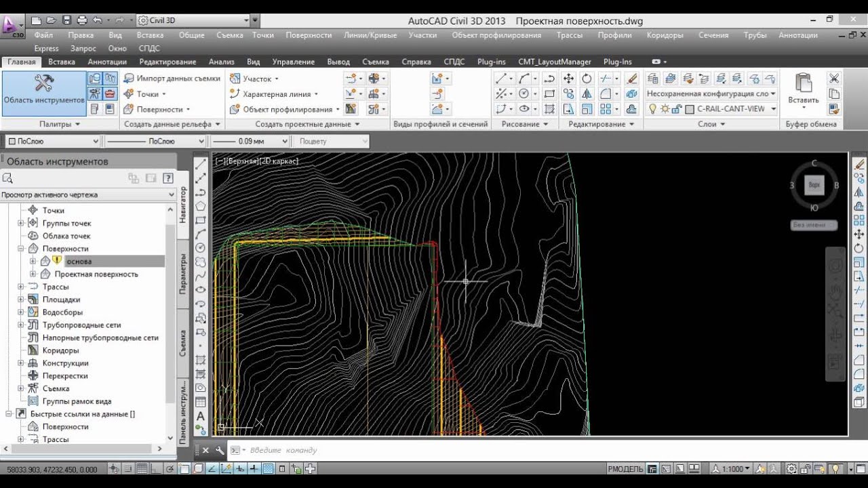Open the Навигатор side tab
Image resolution: width=868 pixels, height=488 pixels.
(x=183, y=205)
